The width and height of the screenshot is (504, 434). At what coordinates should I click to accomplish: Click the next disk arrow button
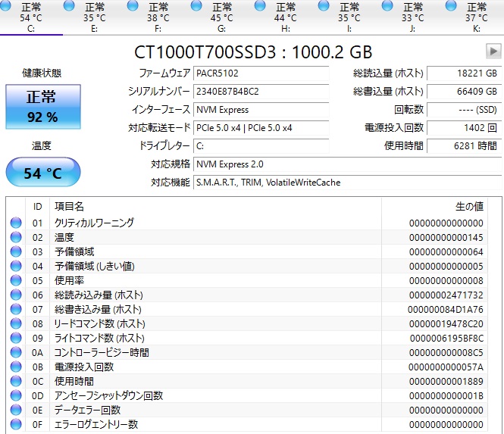[x=493, y=52]
